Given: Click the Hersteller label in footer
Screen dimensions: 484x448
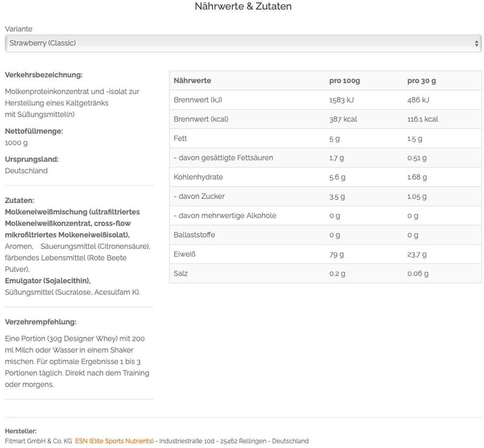Looking at the screenshot, I should (20, 431).
